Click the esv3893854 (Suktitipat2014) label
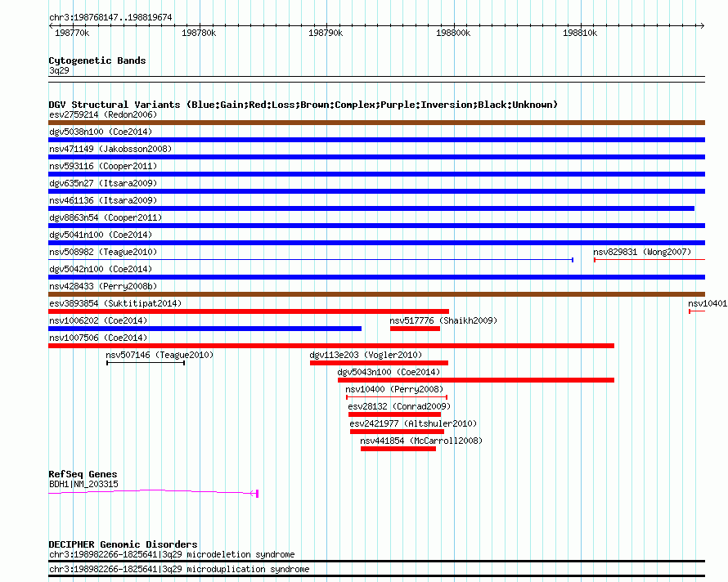The height and width of the screenshot is (582, 728). click(x=115, y=303)
